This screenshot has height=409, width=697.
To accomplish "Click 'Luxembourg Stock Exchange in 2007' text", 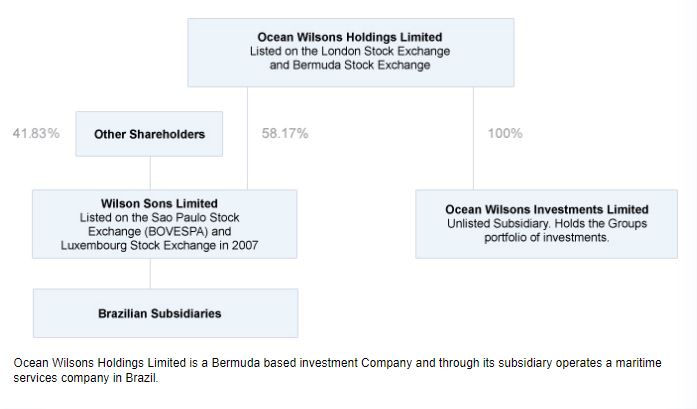I will pos(159,245).
